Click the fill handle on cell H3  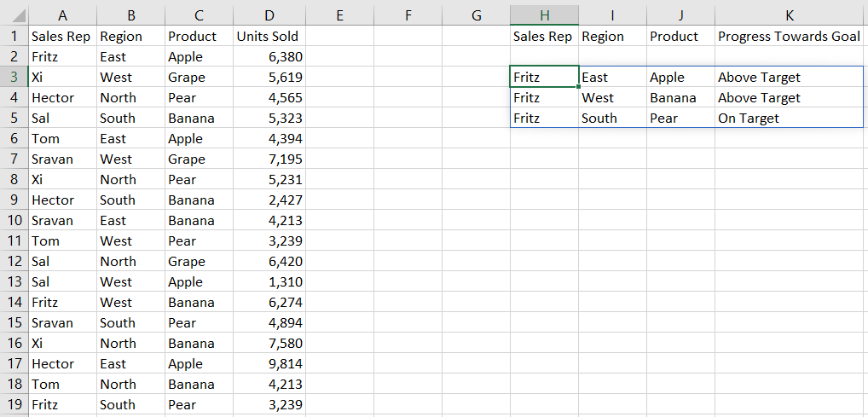coord(579,87)
